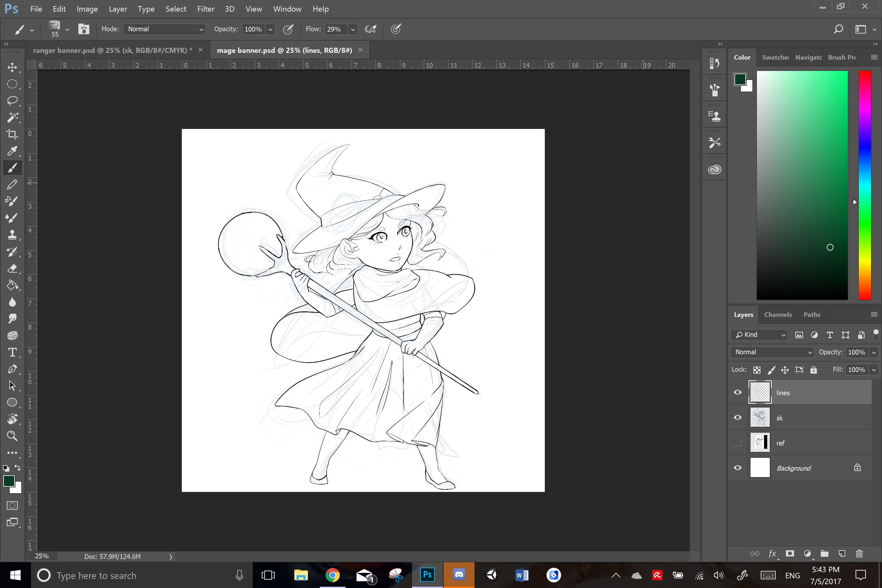Screen dimensions: 882x588
Task: Open the Image menu
Action: (87, 9)
